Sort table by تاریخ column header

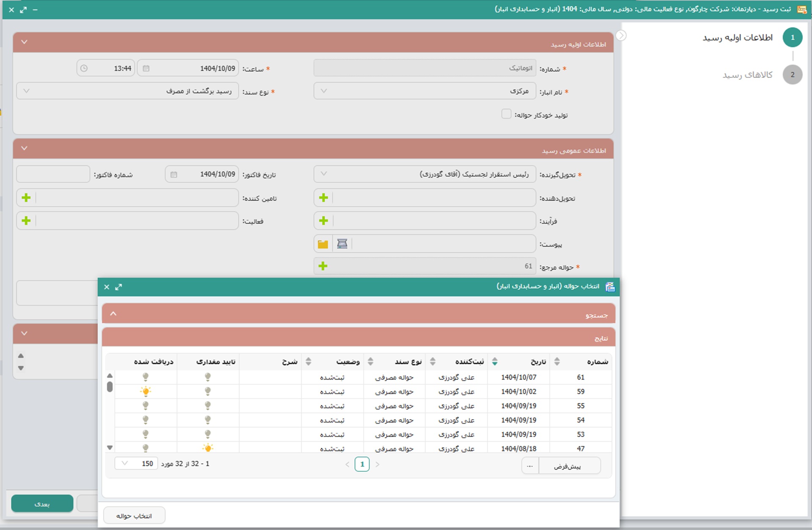point(538,362)
